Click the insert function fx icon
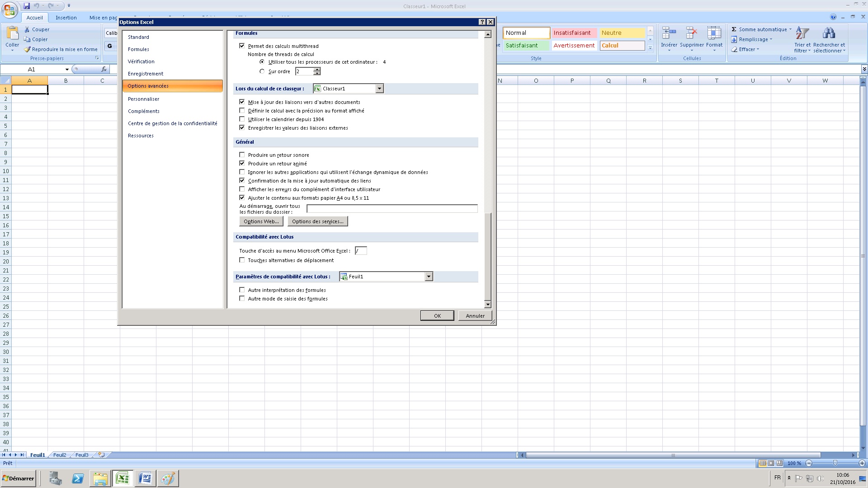868x488 pixels. [104, 69]
